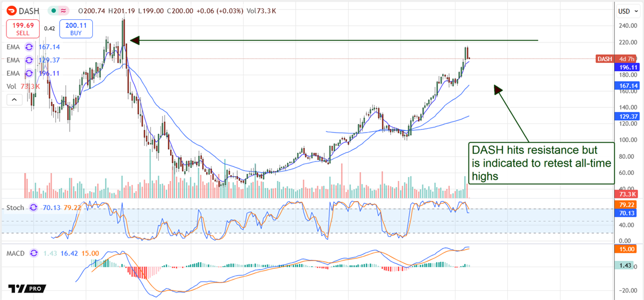Viewport: 644px width, 300px height.
Task: Open the USD currency dropdown
Action: 626,11
